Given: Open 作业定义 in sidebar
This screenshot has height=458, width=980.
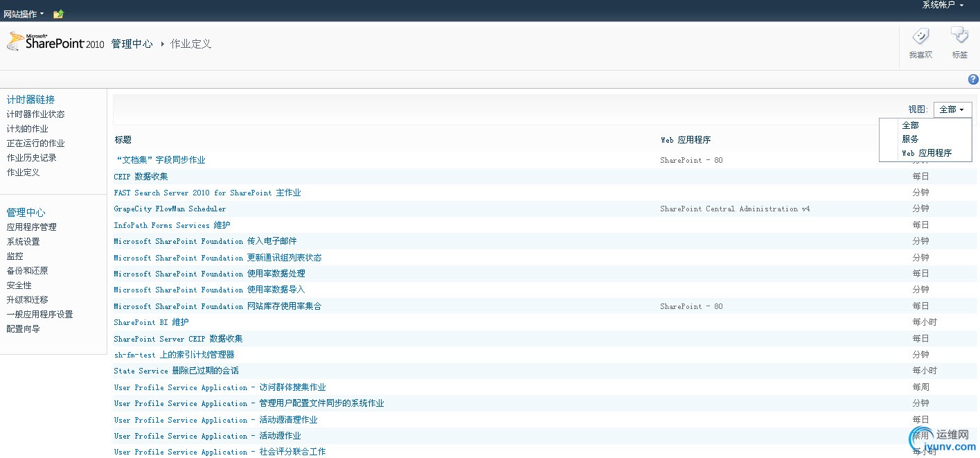Looking at the screenshot, I should click(23, 173).
